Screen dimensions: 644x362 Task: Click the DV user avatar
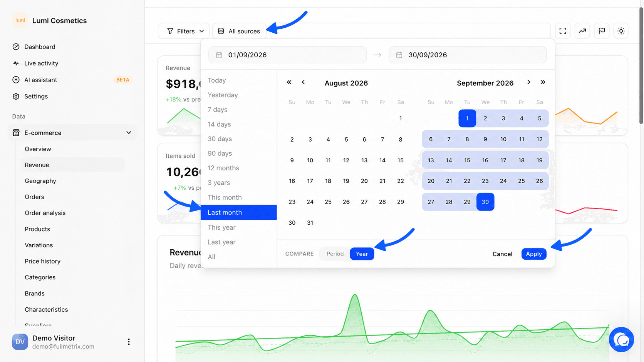(20, 342)
